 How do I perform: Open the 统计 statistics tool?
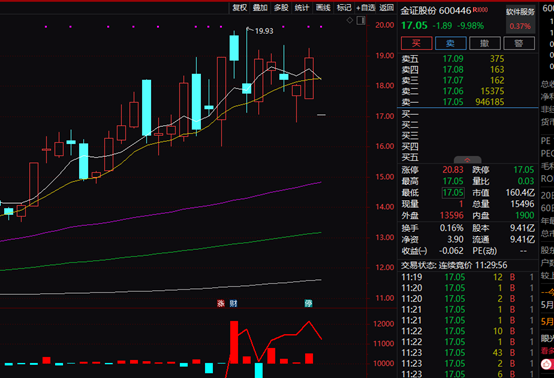tap(302, 7)
